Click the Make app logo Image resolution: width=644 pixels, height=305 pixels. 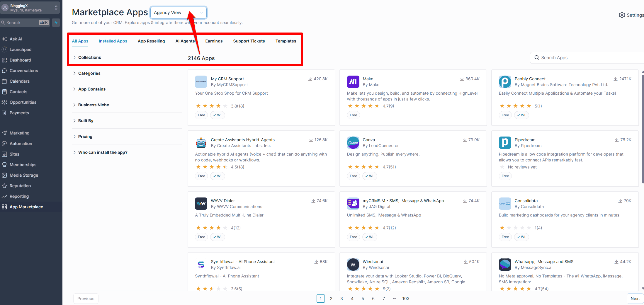tap(353, 82)
